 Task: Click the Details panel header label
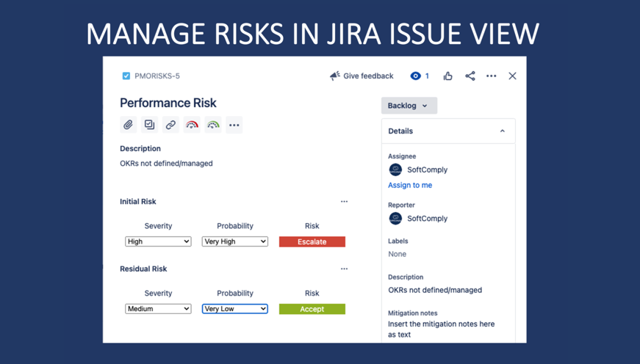point(400,131)
